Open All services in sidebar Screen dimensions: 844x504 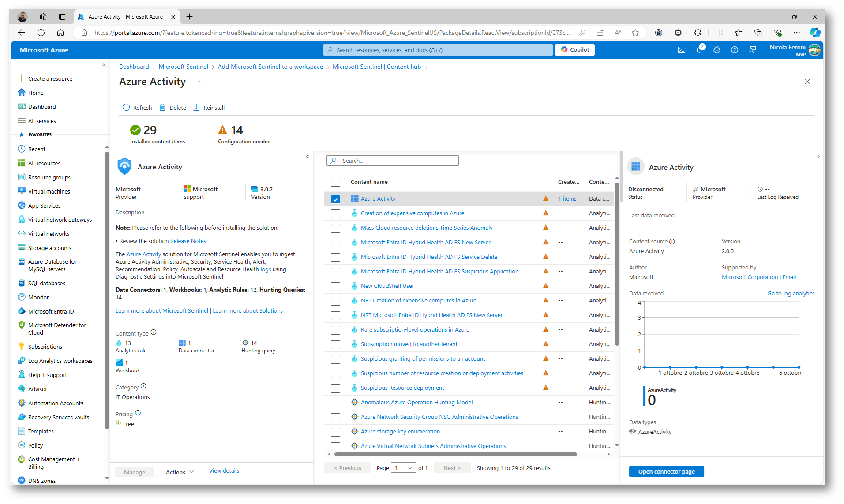[37, 121]
